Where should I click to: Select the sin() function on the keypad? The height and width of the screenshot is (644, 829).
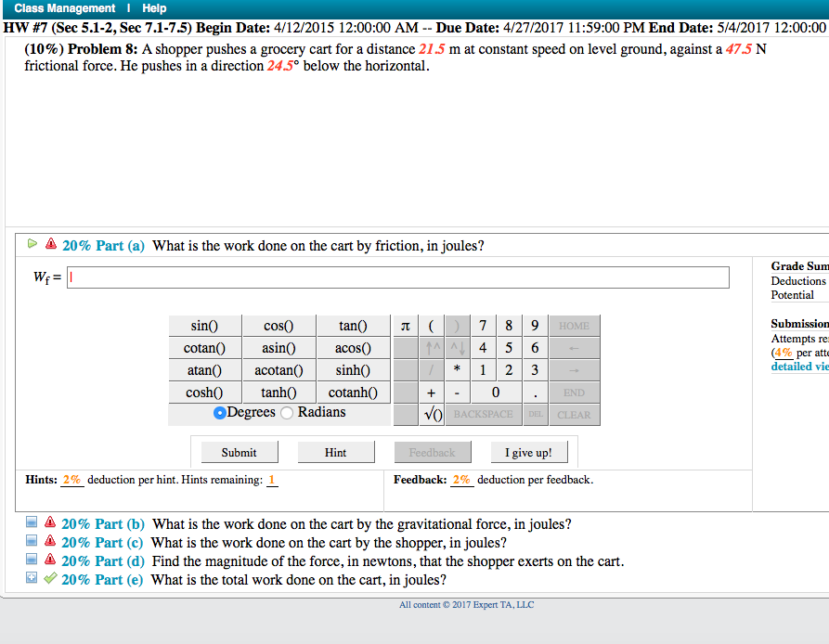[203, 326]
